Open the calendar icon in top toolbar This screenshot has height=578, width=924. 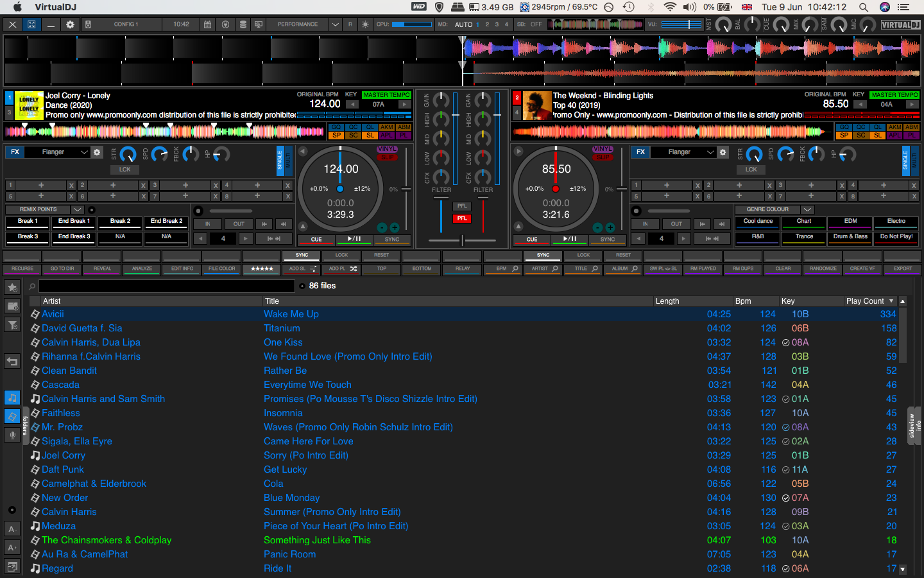pyautogui.click(x=208, y=24)
